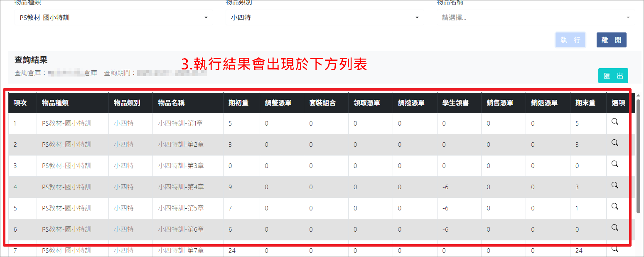The width and height of the screenshot is (644, 257).
Task: Click the 離開 button
Action: pos(611,40)
